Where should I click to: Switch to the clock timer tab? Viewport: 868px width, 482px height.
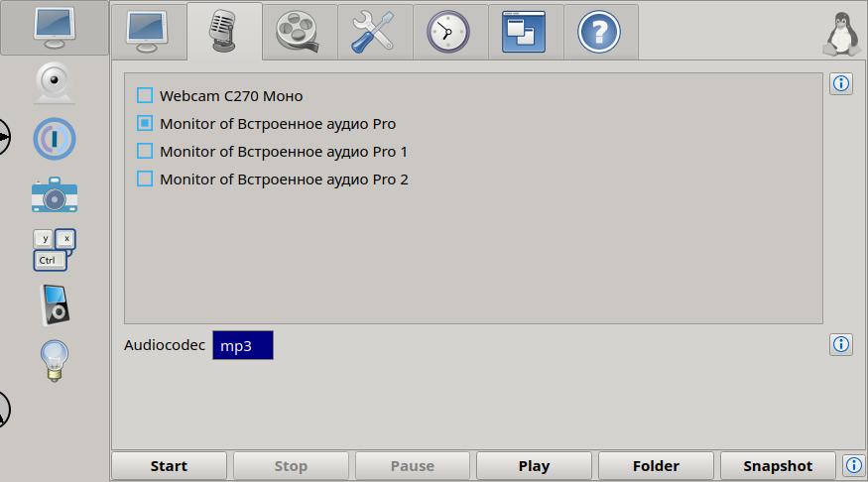449,32
